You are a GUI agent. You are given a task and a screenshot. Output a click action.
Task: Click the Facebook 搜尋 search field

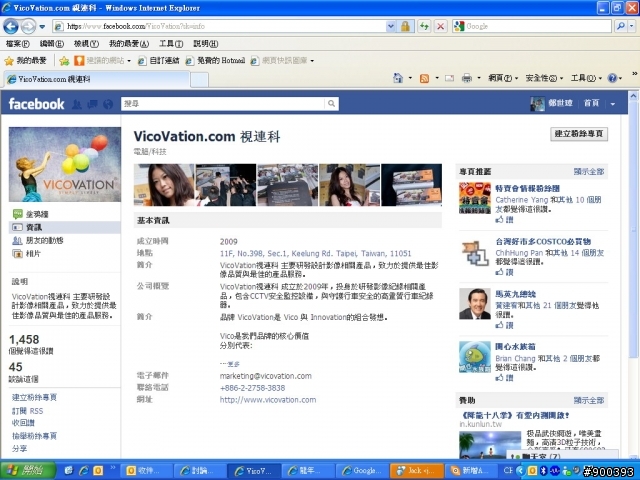(x=223, y=104)
